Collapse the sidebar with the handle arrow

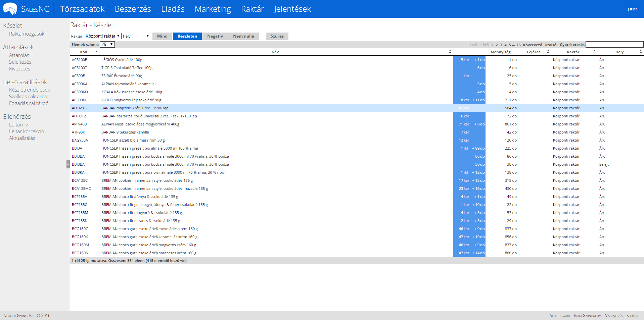click(68, 164)
